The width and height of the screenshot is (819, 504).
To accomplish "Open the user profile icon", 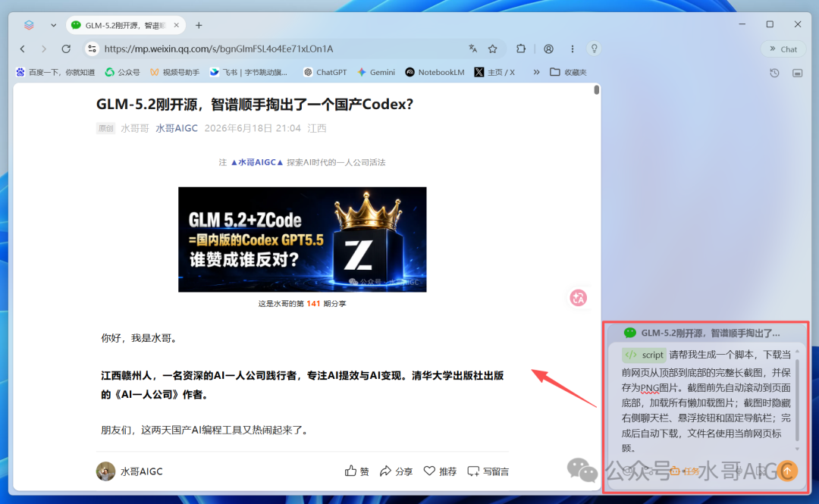I will click(x=548, y=49).
